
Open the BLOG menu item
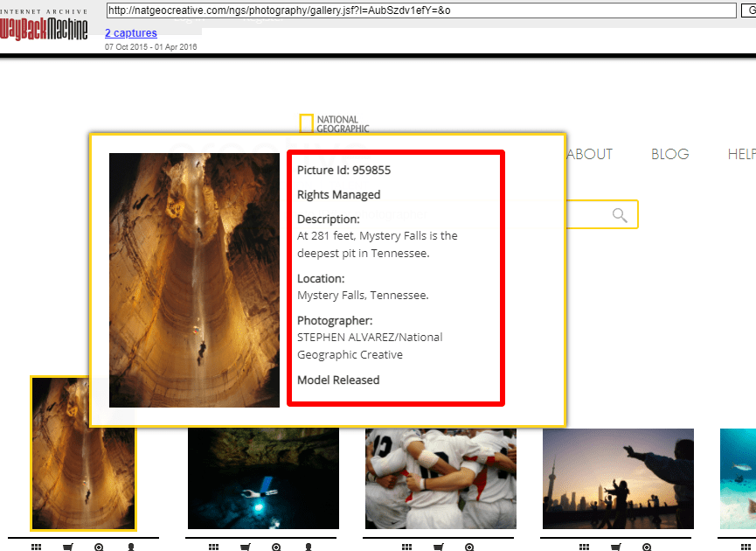[669, 154]
